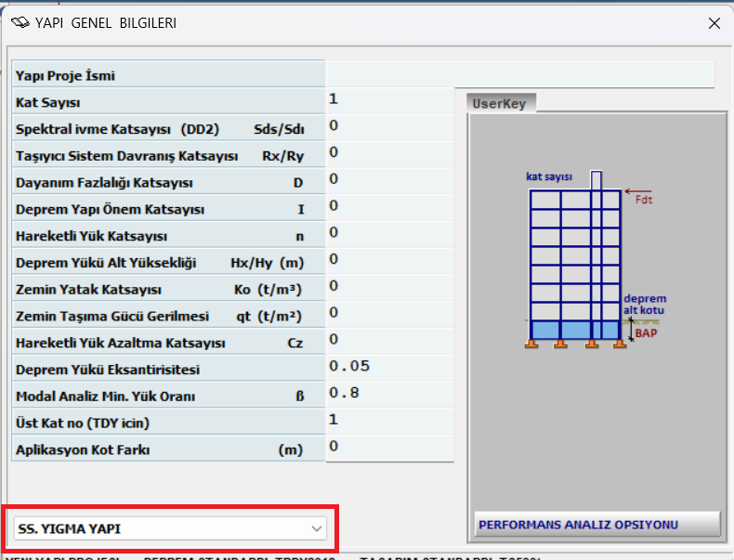Select the Deprem Yapı Önem Katsayısı field

tap(389, 208)
